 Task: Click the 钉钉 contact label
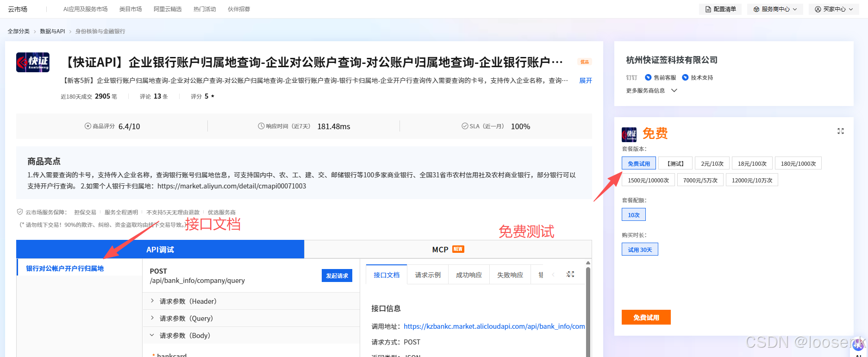pos(631,78)
